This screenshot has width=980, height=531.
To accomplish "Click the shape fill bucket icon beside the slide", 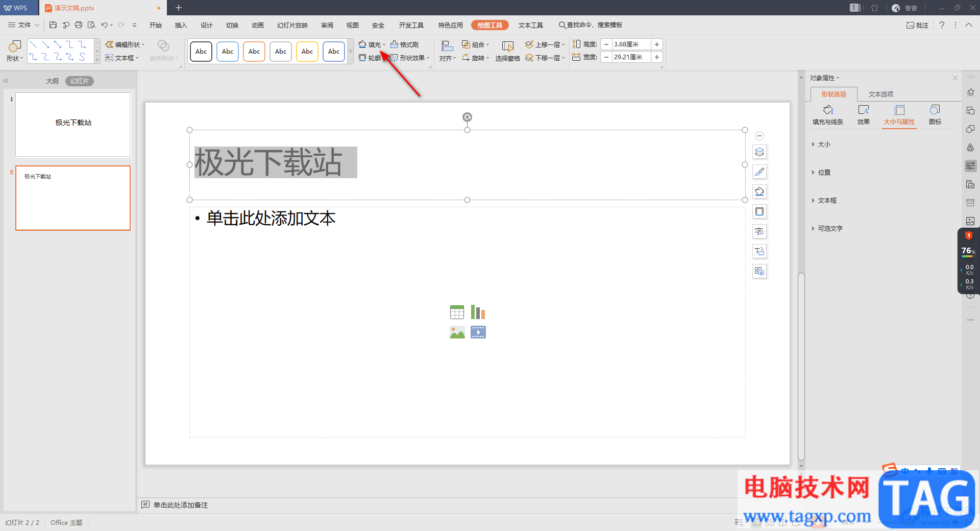I will tap(759, 191).
